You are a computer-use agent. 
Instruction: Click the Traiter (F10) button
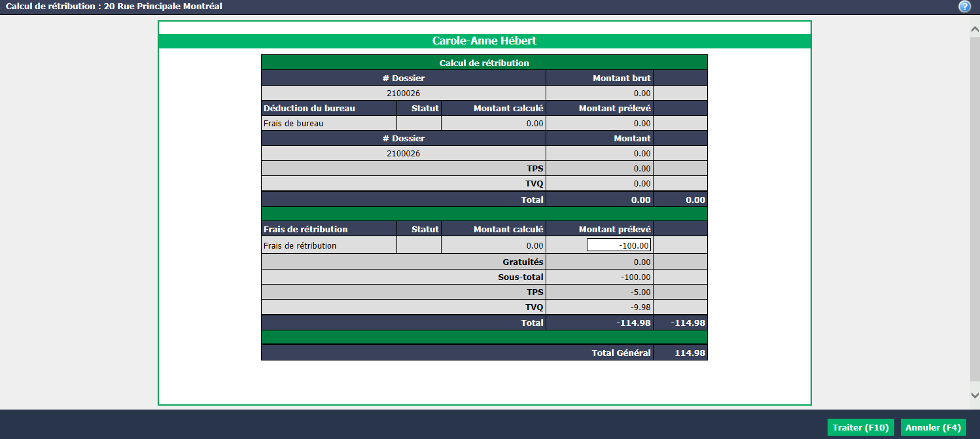[860, 427]
